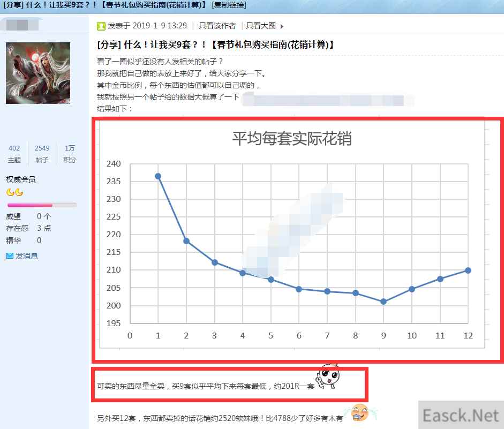
Task: Click the envelope icon next to 发消息
Action: point(10,256)
